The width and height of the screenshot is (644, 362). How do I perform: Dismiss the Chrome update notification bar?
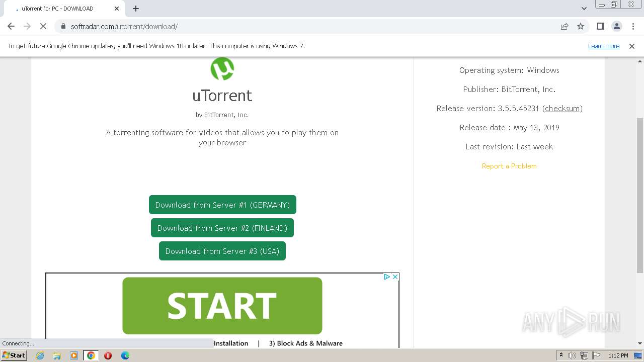pos(632,46)
